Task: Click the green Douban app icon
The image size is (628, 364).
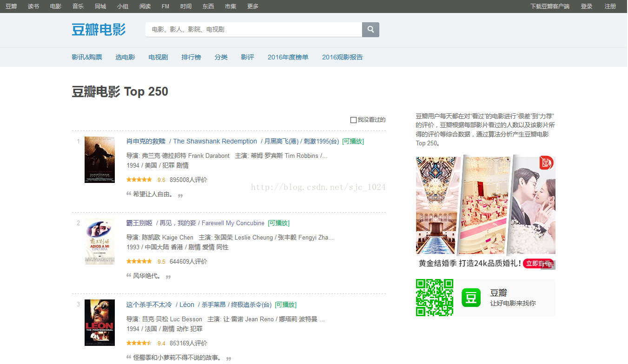Action: [x=471, y=298]
